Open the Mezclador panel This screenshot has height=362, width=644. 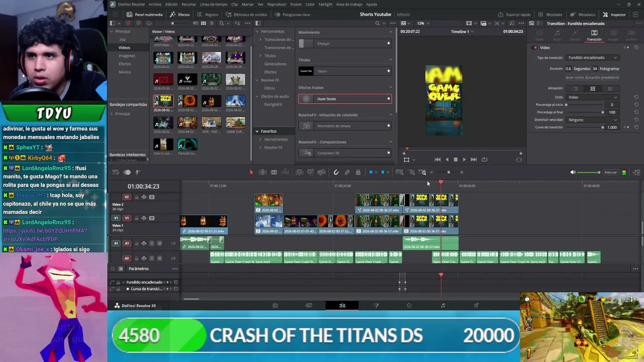click(551, 15)
